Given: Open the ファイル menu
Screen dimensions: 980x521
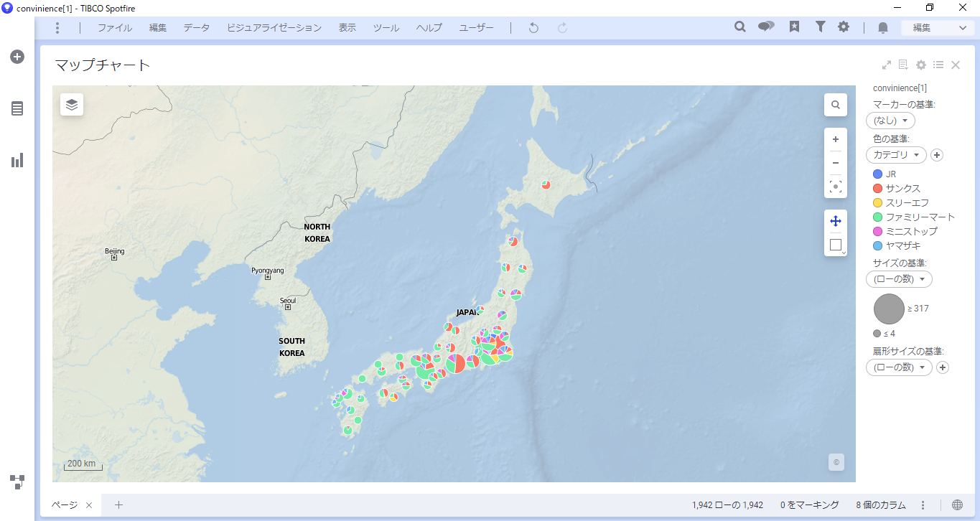Looking at the screenshot, I should pos(115,27).
